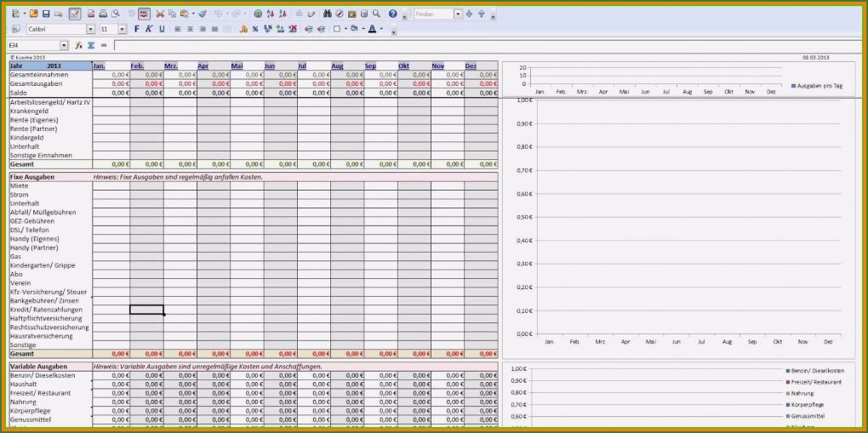Screen dimensions: 868x433
Task: Toggle Underline (U) formatting
Action: (162, 29)
